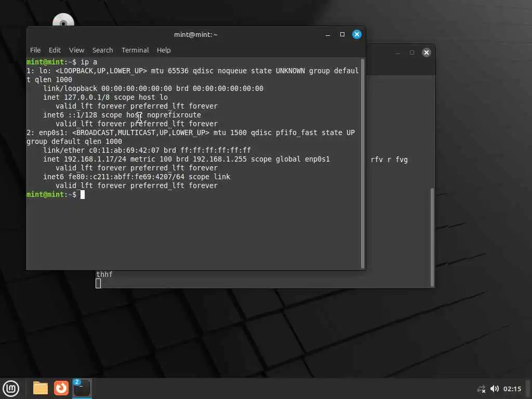Click the Terminal taskbar button
Image resolution: width=532 pixels, height=399 pixels.
pos(82,388)
